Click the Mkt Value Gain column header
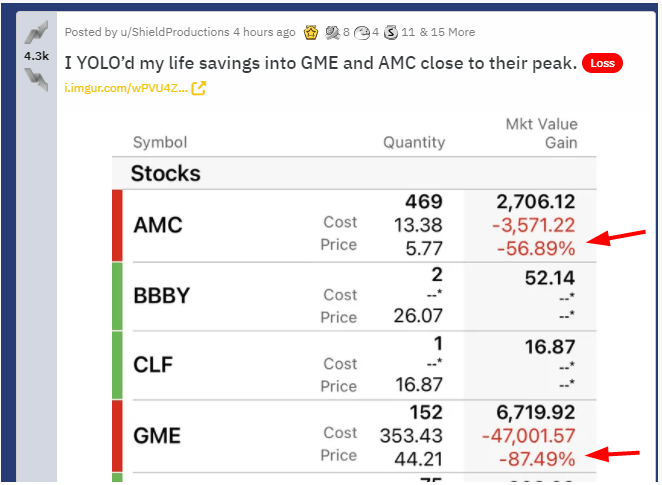 [x=541, y=133]
